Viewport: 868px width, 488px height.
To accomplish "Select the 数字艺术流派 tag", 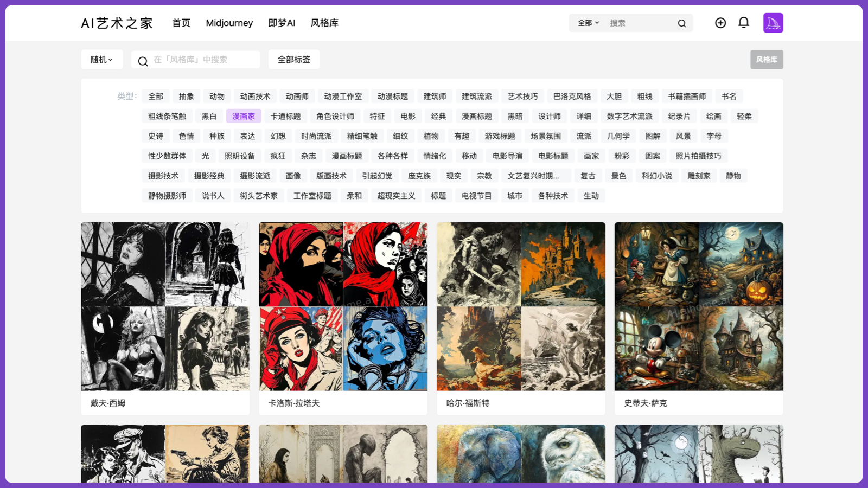I will tap(630, 116).
